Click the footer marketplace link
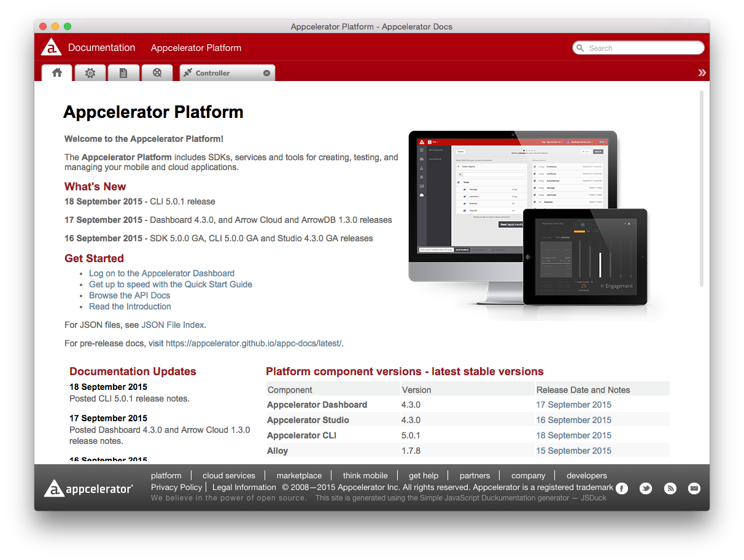 pos(299,475)
